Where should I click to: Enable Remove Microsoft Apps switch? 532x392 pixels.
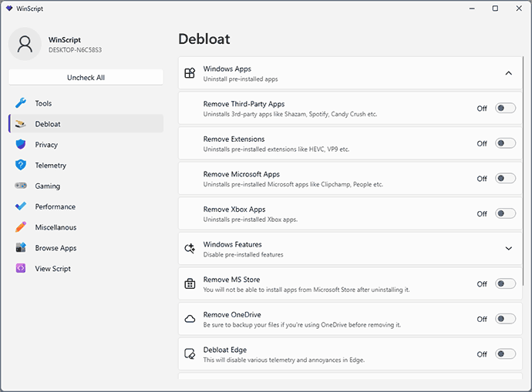point(505,178)
